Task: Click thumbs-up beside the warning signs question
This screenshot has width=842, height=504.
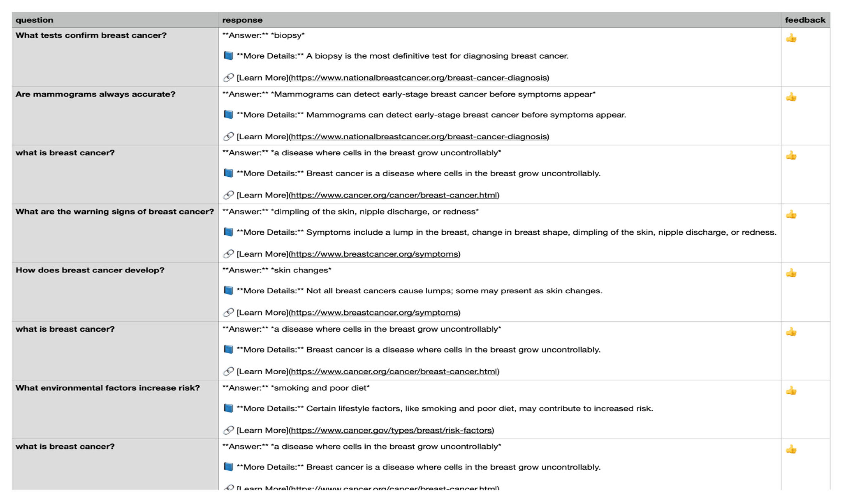Action: tap(791, 214)
